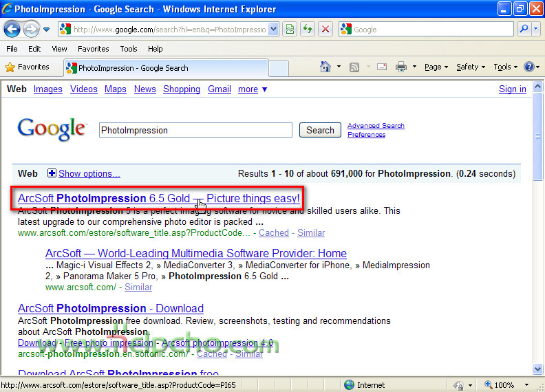This screenshot has height=392, width=545.
Task: Click the blue Help question mark icon
Action: pyautogui.click(x=529, y=67)
